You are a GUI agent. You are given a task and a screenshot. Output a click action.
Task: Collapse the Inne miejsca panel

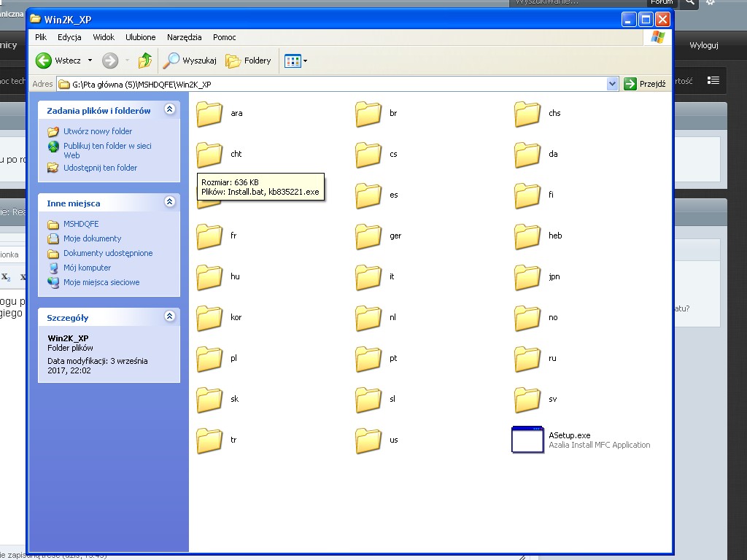click(169, 202)
